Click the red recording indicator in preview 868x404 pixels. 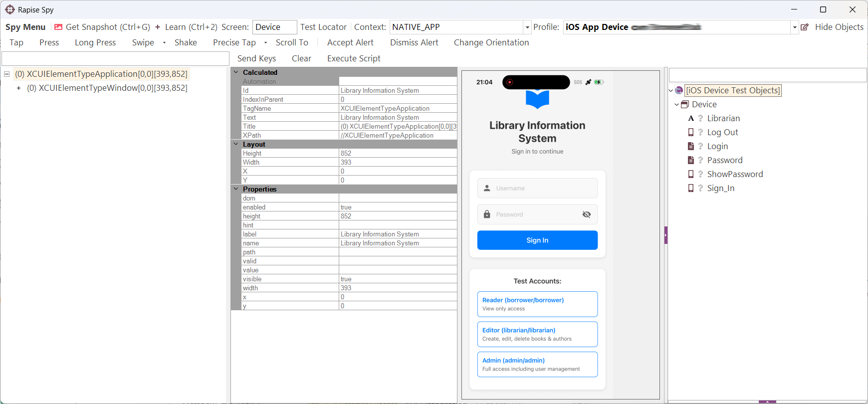point(509,82)
